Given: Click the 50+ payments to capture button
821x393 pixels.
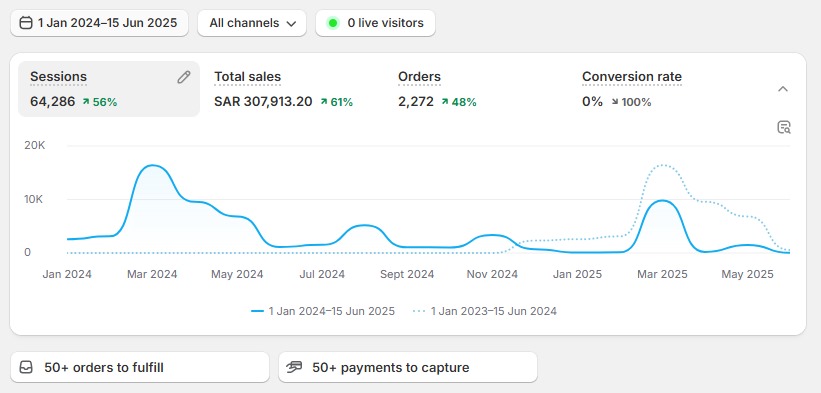Looking at the screenshot, I should pyautogui.click(x=408, y=367).
